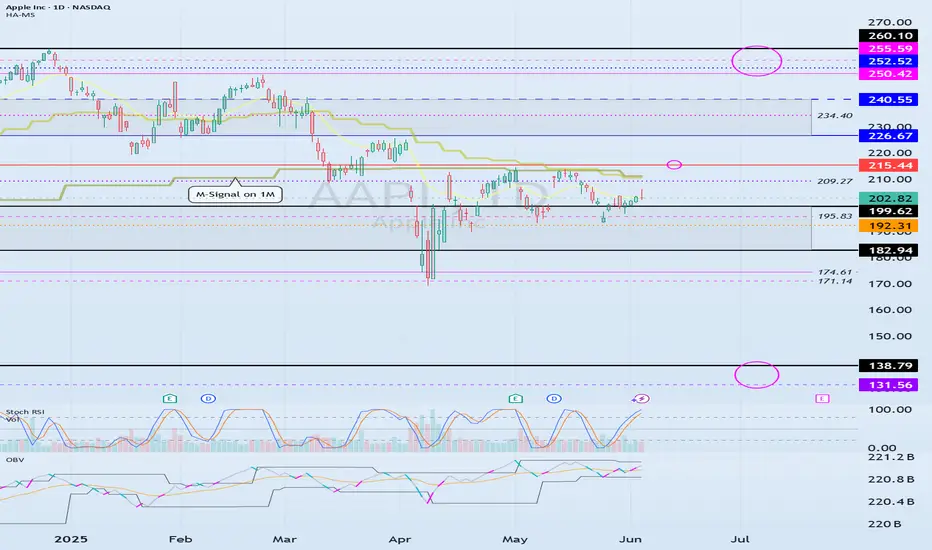Click the 174.61 level annotation
Viewport: 932px width, 550px height.
(x=835, y=272)
